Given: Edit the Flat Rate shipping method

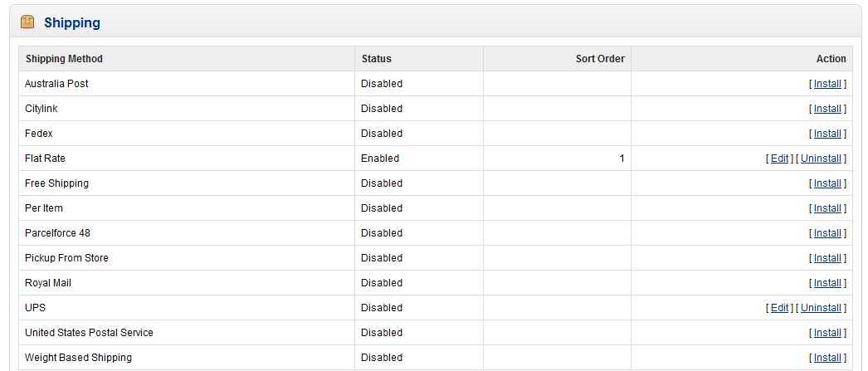Looking at the screenshot, I should pos(779,159).
